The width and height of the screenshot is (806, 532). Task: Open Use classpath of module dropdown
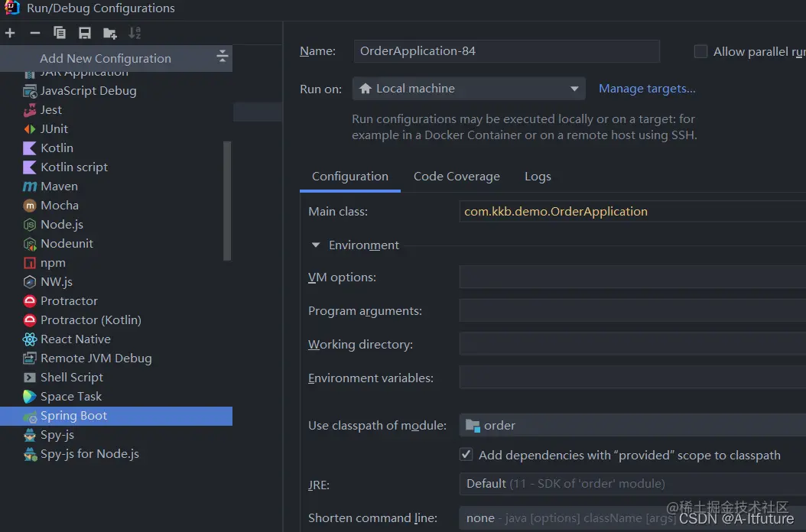(x=632, y=425)
